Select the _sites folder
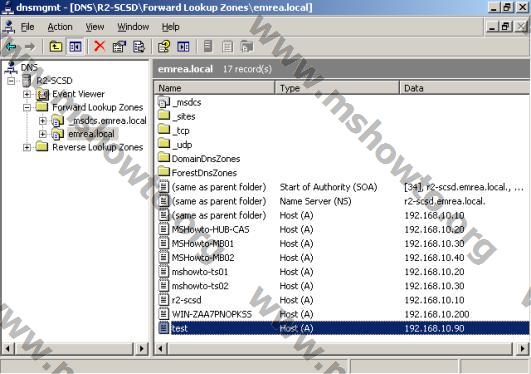Viewport: 531px width, 374px height. (177, 117)
